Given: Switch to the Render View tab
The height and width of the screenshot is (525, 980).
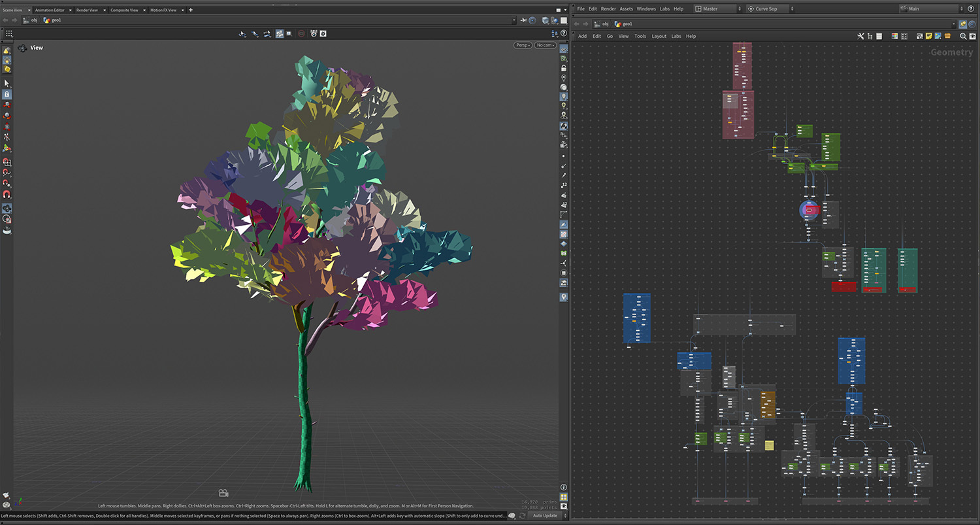Looking at the screenshot, I should click(x=87, y=10).
